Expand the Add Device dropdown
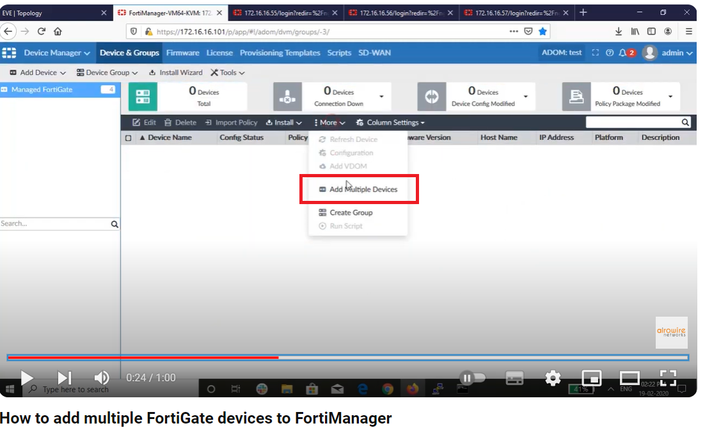705x428 pixels. pos(38,72)
